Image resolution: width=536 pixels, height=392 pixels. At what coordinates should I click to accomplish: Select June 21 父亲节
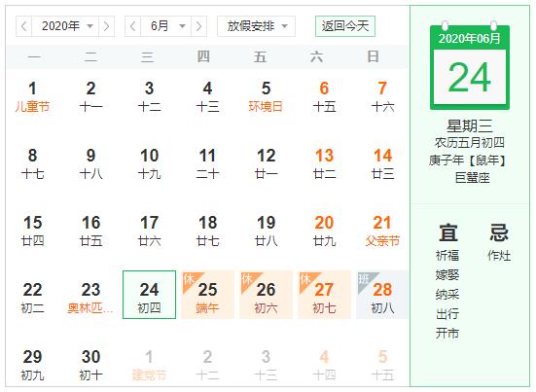pyautogui.click(x=383, y=232)
